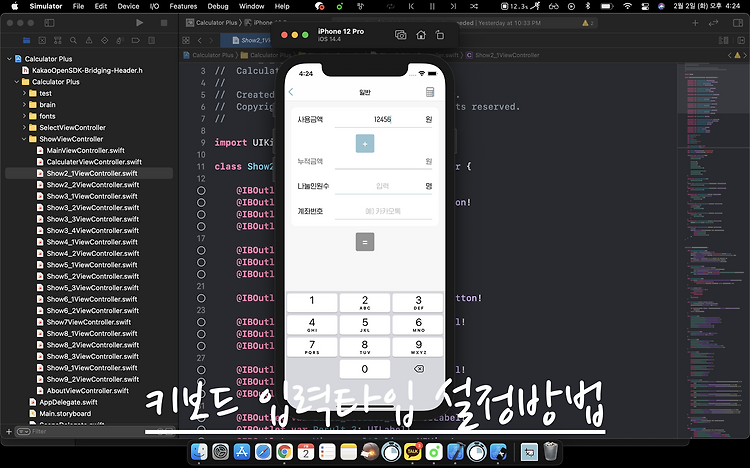Stop the running scheme in Xcode
The image size is (750, 468).
164,22
